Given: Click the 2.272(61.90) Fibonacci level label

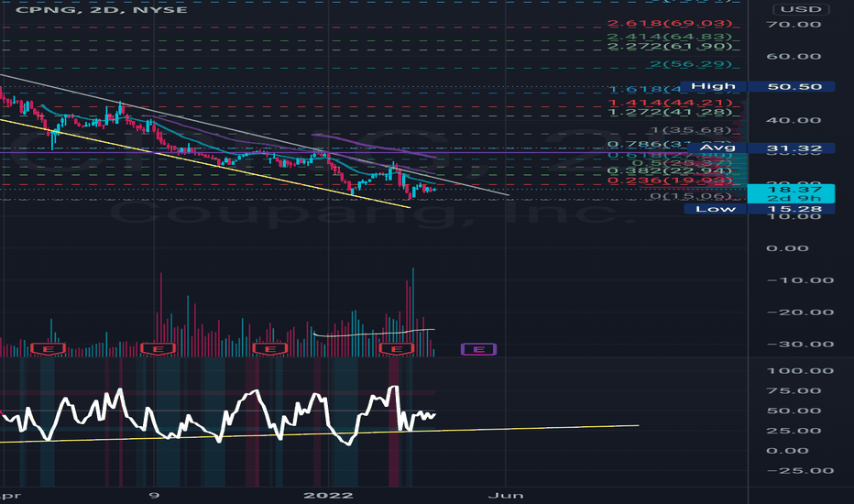Looking at the screenshot, I should [x=670, y=47].
